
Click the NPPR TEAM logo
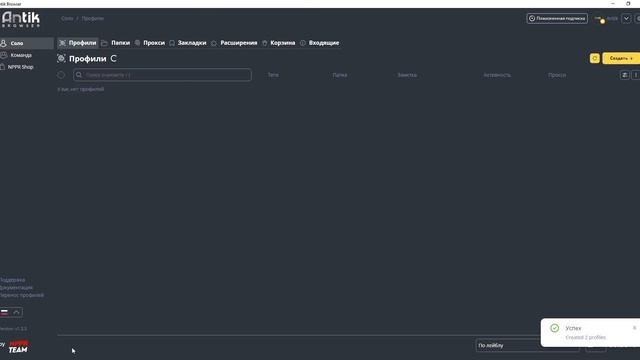[18, 347]
